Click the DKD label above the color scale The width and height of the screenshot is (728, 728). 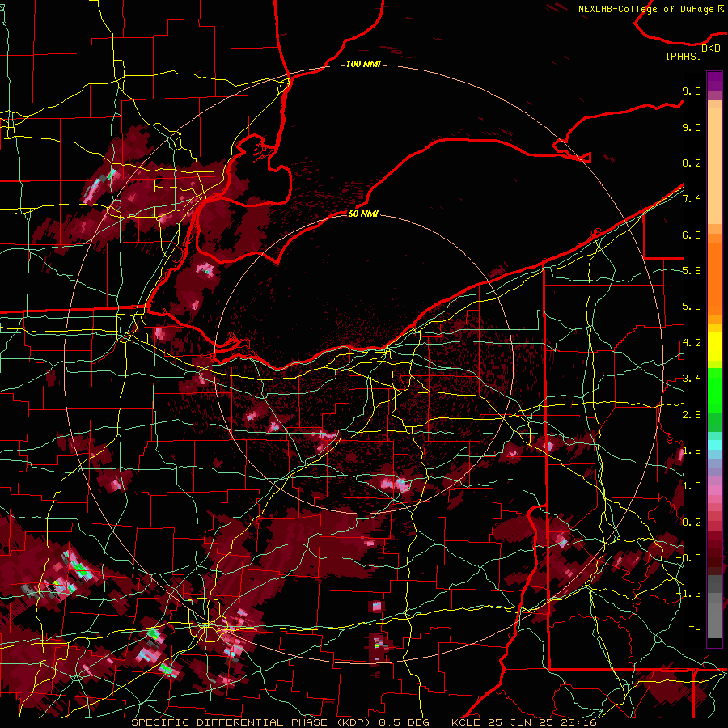[711, 48]
